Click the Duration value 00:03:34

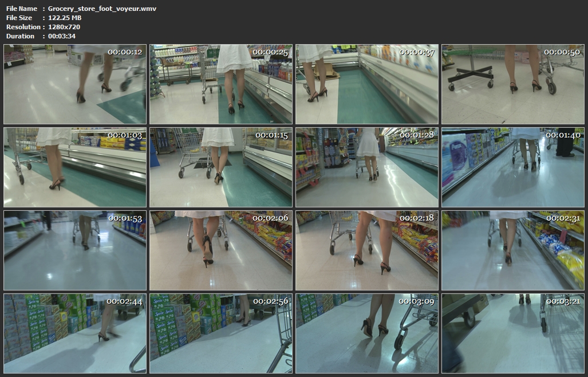pos(62,36)
